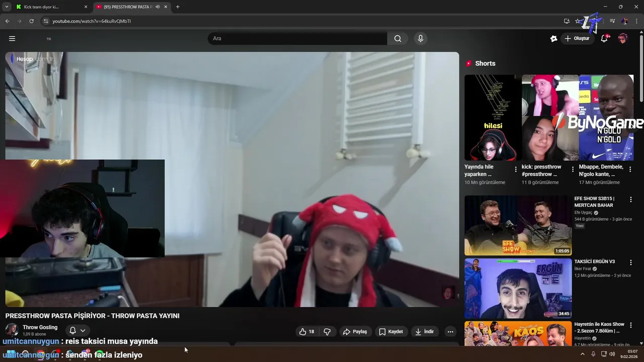Viewport: 644px width, 362px height.
Task: Open the YouTube notifications bell
Action: 604,39
